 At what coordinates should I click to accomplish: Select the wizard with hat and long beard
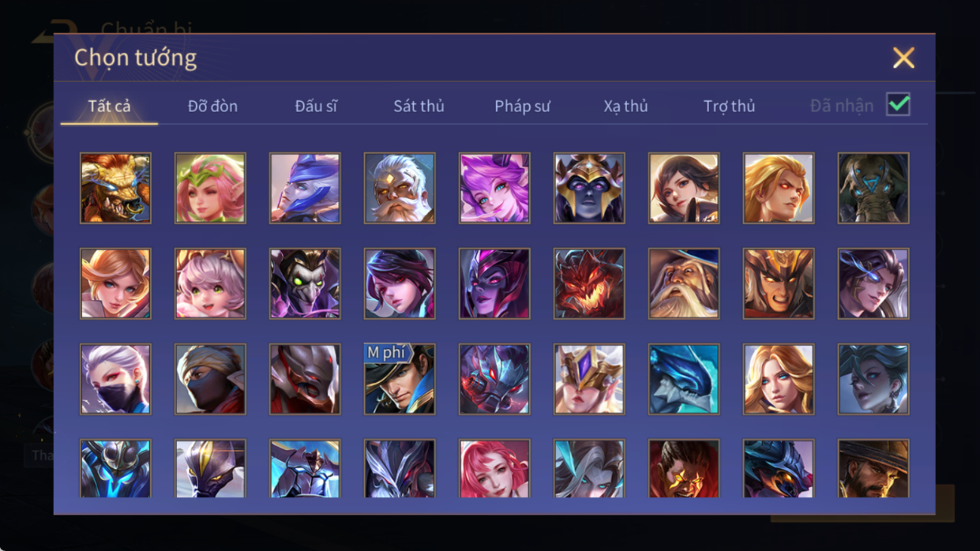pos(684,283)
